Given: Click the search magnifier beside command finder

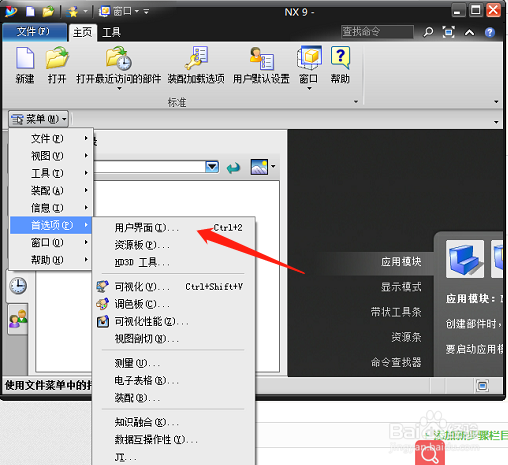Looking at the screenshot, I should pos(428,32).
